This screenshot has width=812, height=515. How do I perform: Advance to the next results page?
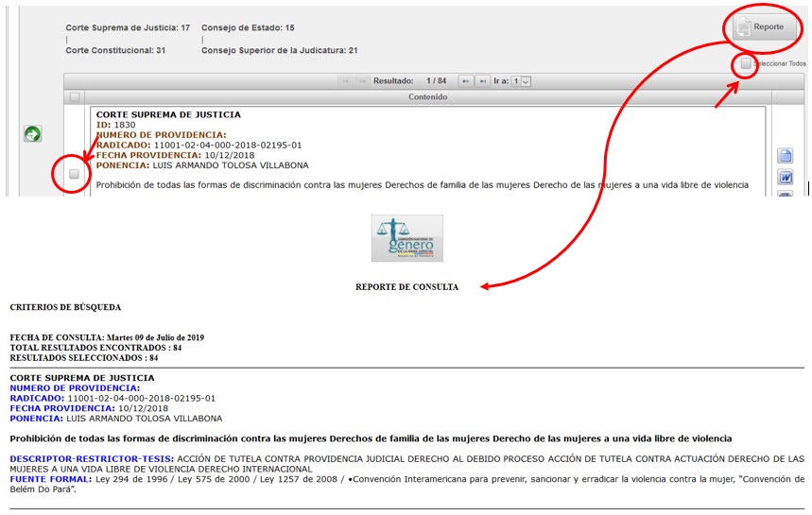point(465,81)
